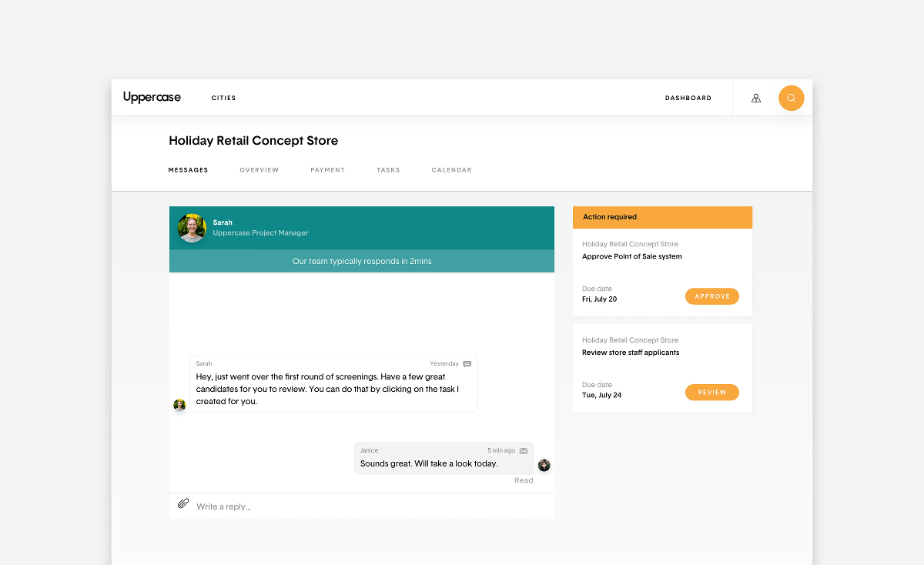The width and height of the screenshot is (924, 565).
Task: Select the Messages tab
Action: [x=188, y=170]
